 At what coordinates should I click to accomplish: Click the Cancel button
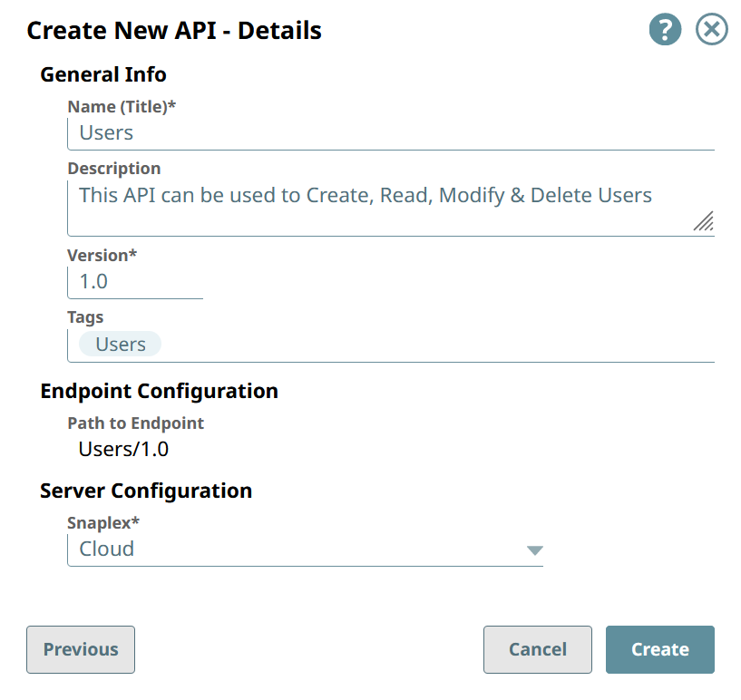537,649
